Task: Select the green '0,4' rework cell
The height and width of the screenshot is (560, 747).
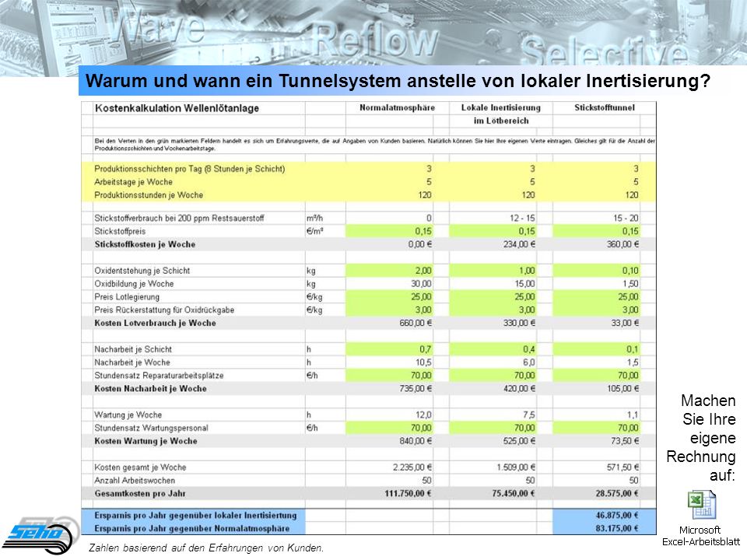Action: (x=493, y=349)
